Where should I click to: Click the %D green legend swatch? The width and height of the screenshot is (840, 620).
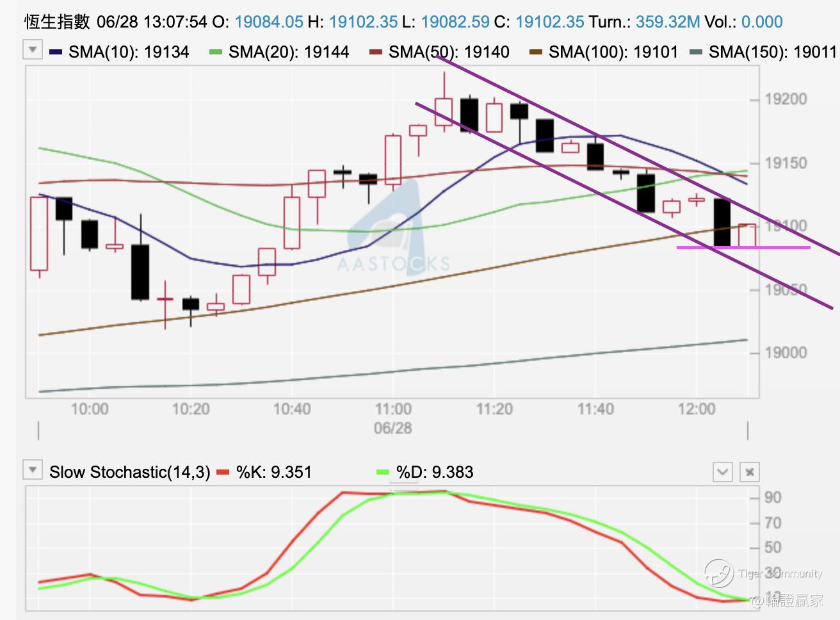click(x=383, y=473)
